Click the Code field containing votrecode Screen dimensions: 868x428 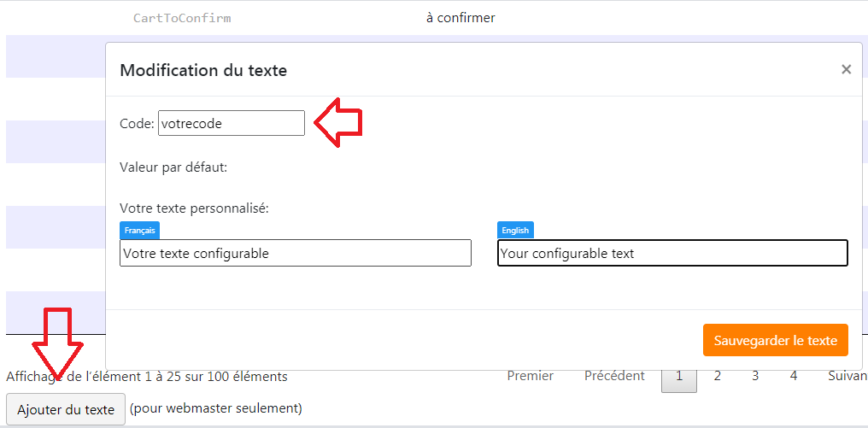click(232, 123)
